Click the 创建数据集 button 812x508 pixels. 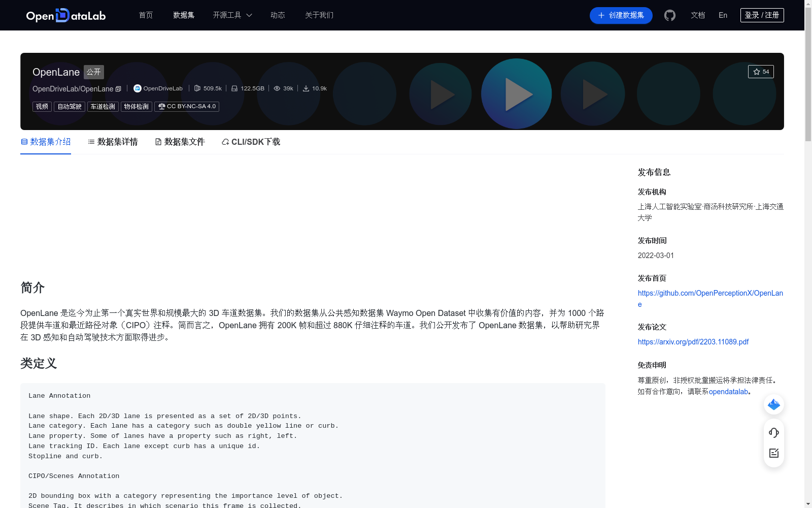[x=621, y=15]
